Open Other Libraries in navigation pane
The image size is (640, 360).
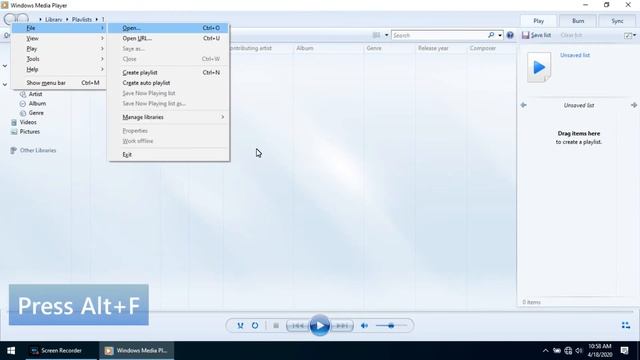(x=38, y=151)
